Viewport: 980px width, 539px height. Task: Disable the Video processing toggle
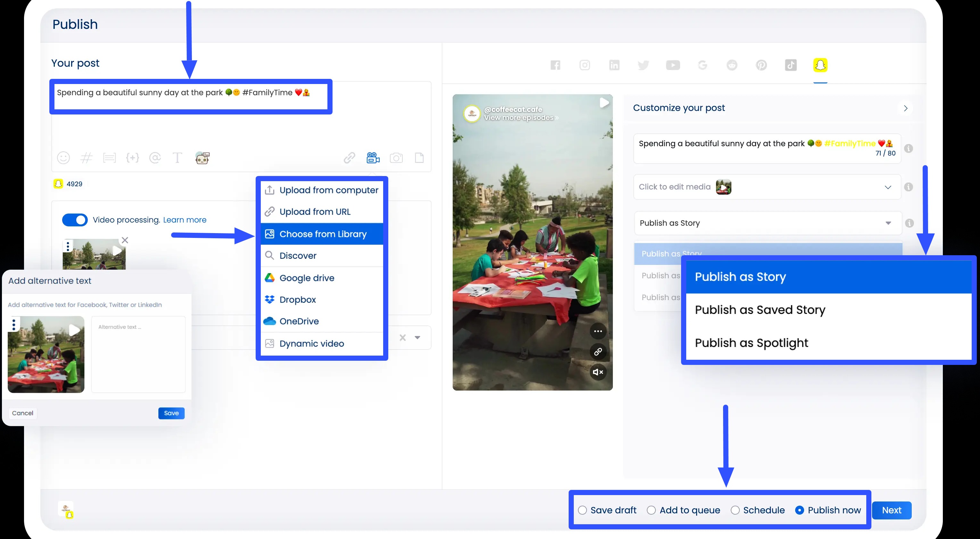[x=75, y=220]
